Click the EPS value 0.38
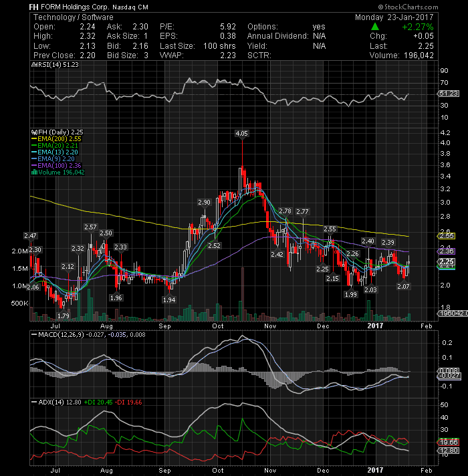The width and height of the screenshot is (468, 476). coord(228,36)
